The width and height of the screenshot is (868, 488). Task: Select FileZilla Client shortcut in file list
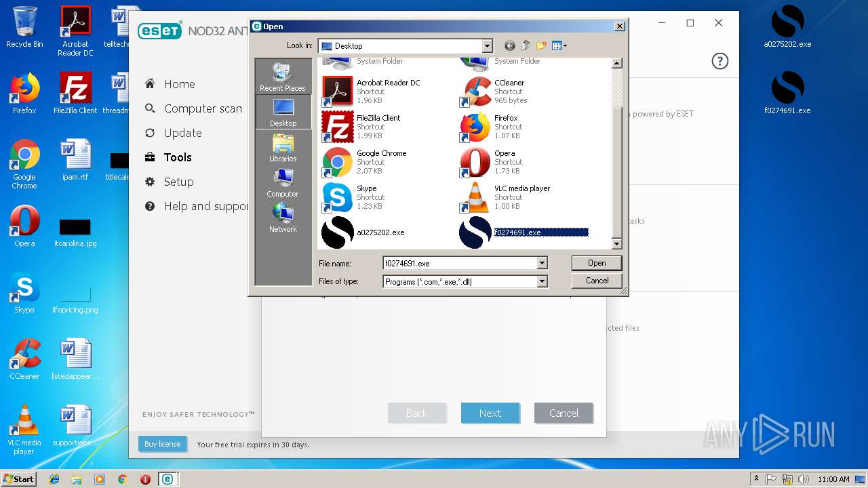point(361,126)
